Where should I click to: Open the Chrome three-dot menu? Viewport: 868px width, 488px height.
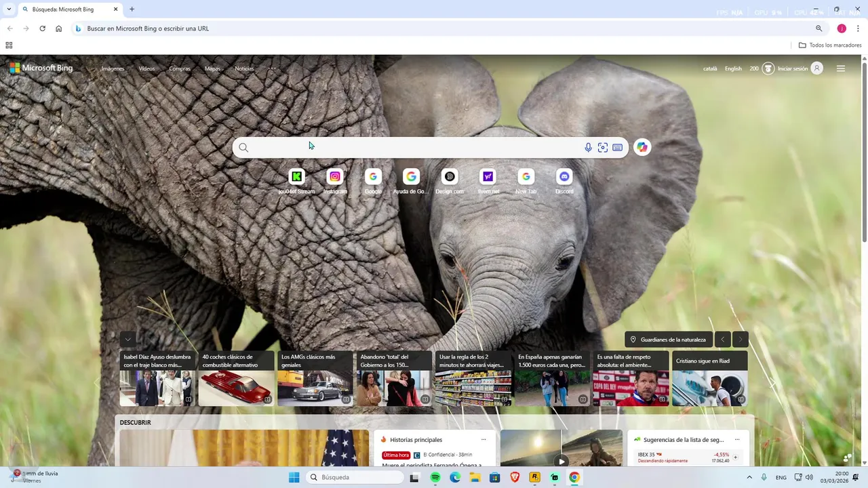(858, 28)
